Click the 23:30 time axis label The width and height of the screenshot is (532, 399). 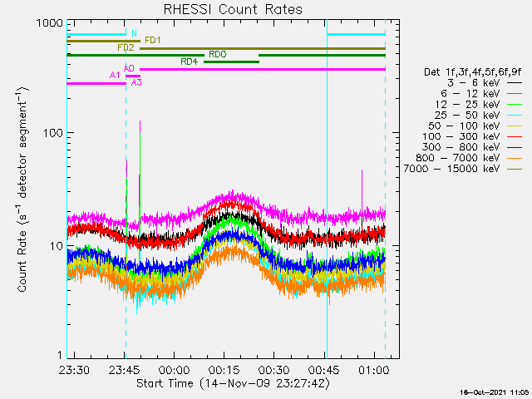[x=74, y=370]
